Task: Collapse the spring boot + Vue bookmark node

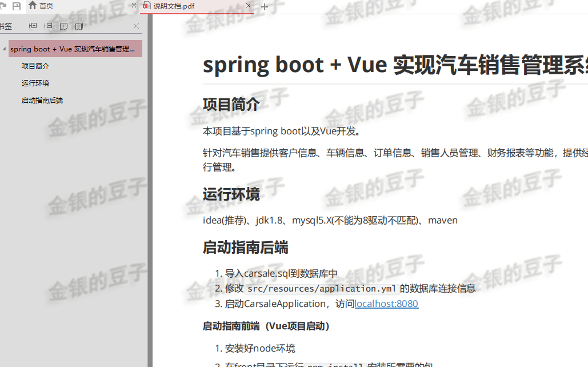Action: 3,49
